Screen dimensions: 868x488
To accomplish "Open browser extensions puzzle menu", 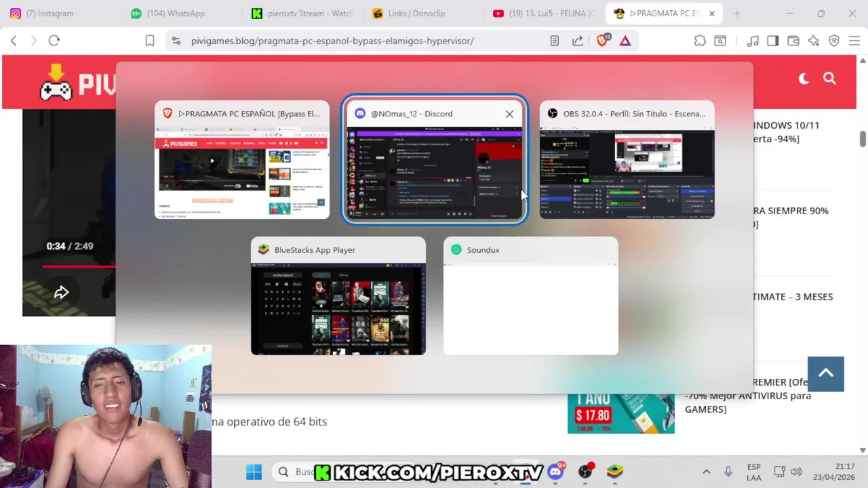I will point(700,41).
